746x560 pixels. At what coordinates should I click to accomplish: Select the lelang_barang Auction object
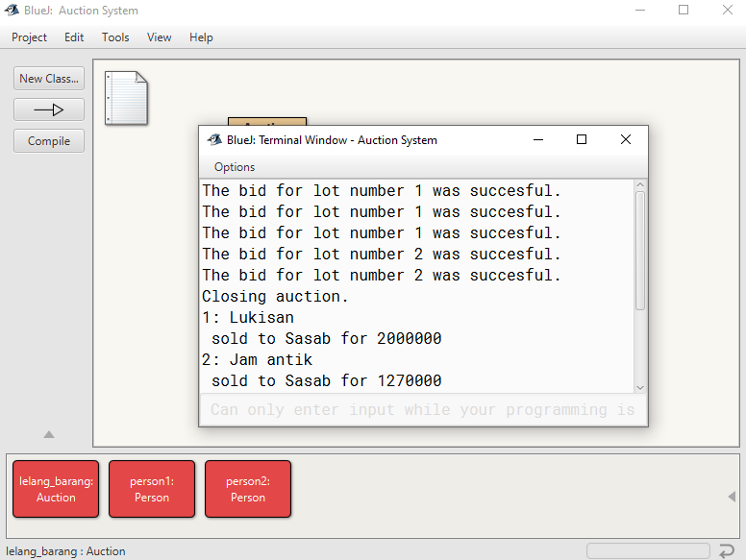[x=56, y=489]
